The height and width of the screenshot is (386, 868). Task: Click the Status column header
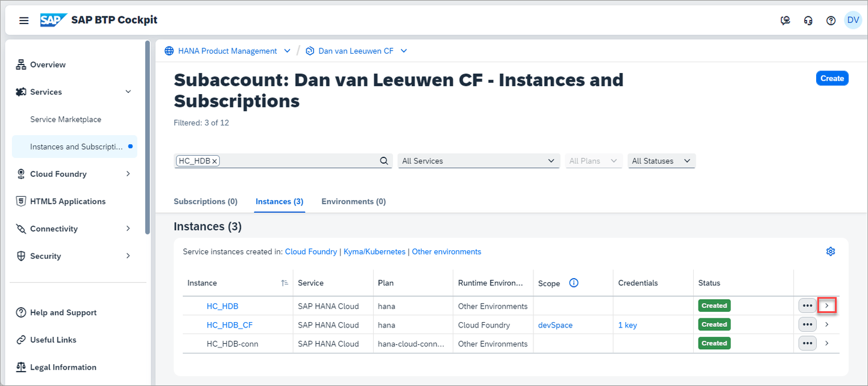click(709, 283)
